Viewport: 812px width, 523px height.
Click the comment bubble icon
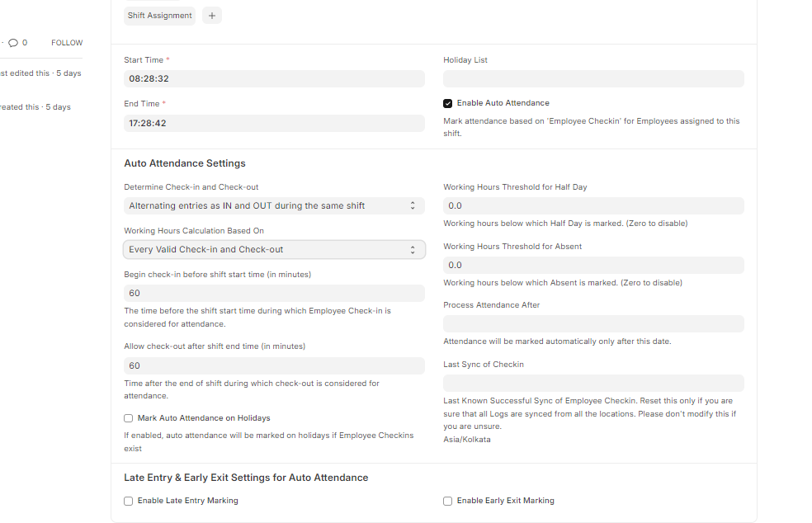[13, 42]
